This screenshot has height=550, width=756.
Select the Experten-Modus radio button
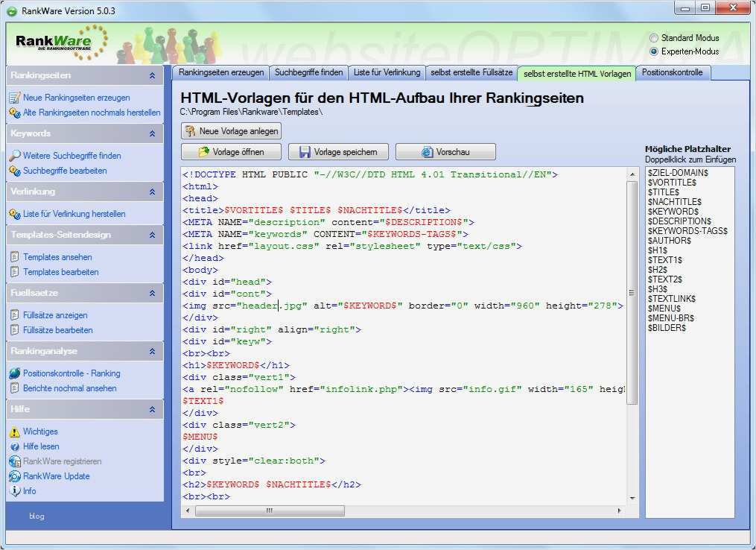pyautogui.click(x=654, y=51)
